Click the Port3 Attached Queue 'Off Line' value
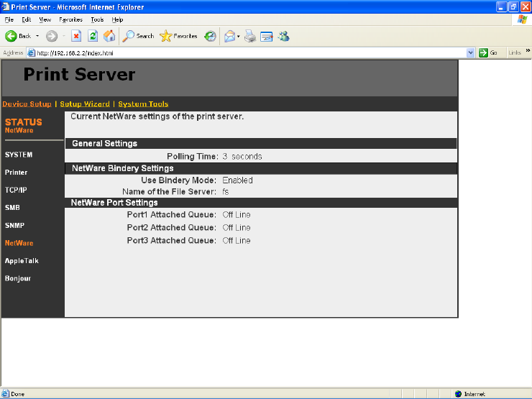This screenshot has height=399, width=532. tap(237, 241)
